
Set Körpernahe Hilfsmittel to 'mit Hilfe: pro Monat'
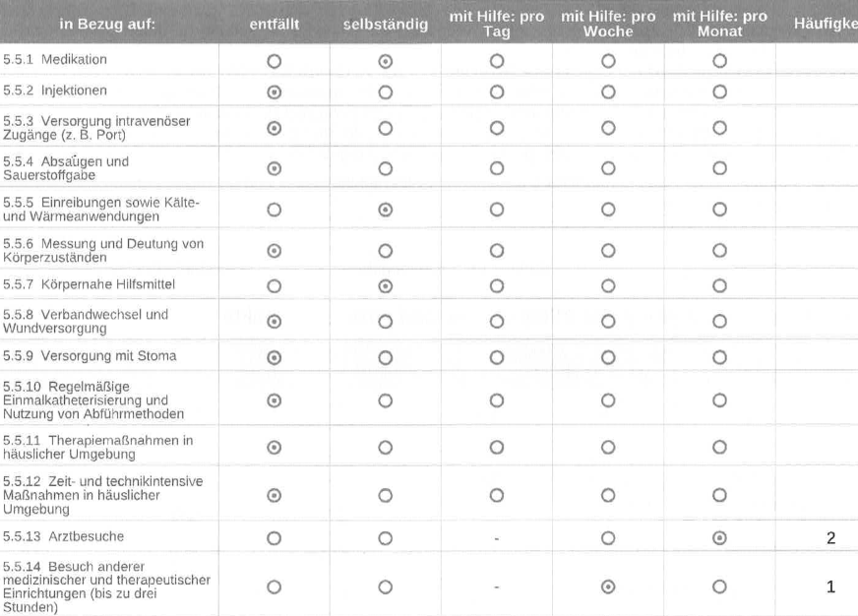click(719, 284)
